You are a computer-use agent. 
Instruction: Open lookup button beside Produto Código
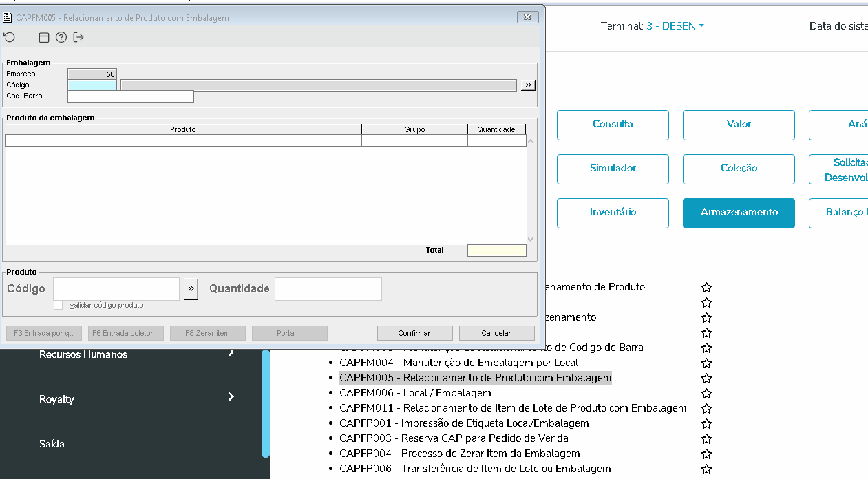pos(191,289)
